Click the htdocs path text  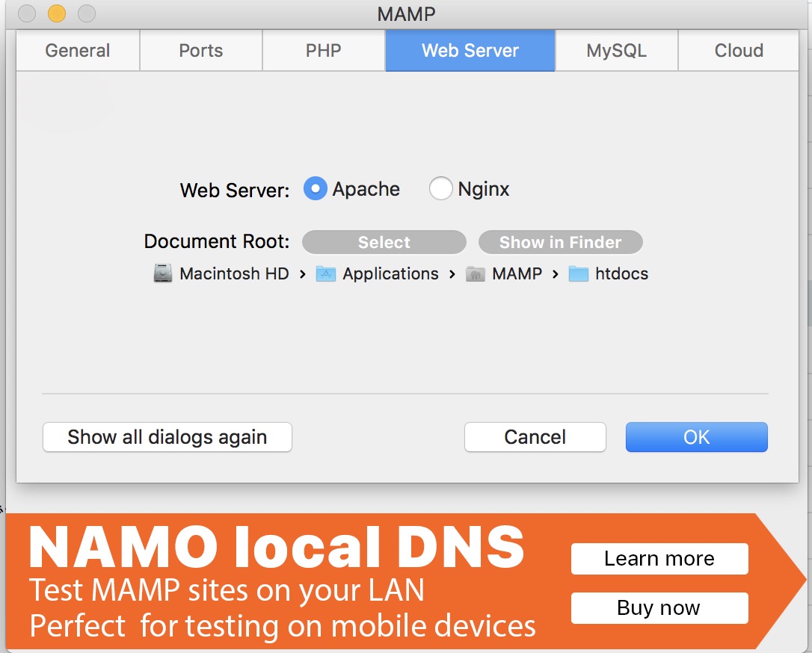[621, 273]
